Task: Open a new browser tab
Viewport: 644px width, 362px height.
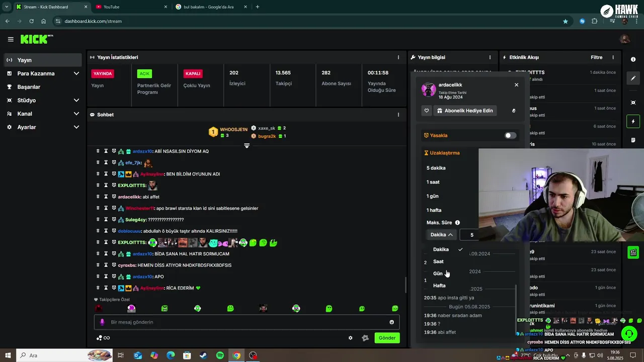Action: (x=258, y=7)
